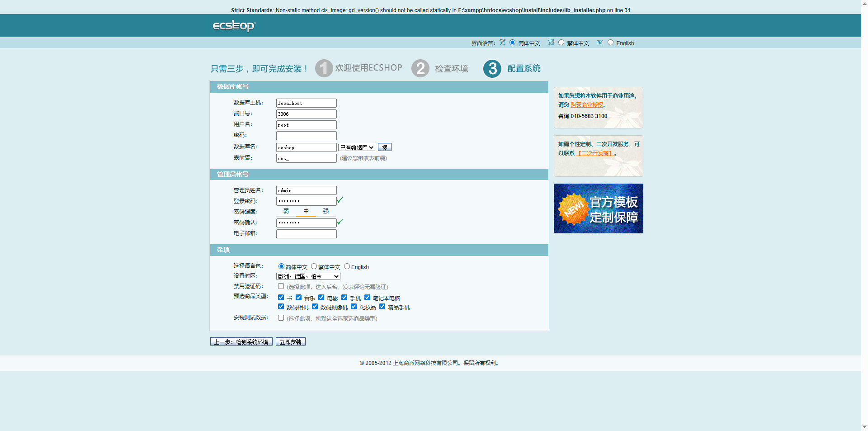Click the Traditional Chinese language flag icon

pyautogui.click(x=551, y=42)
